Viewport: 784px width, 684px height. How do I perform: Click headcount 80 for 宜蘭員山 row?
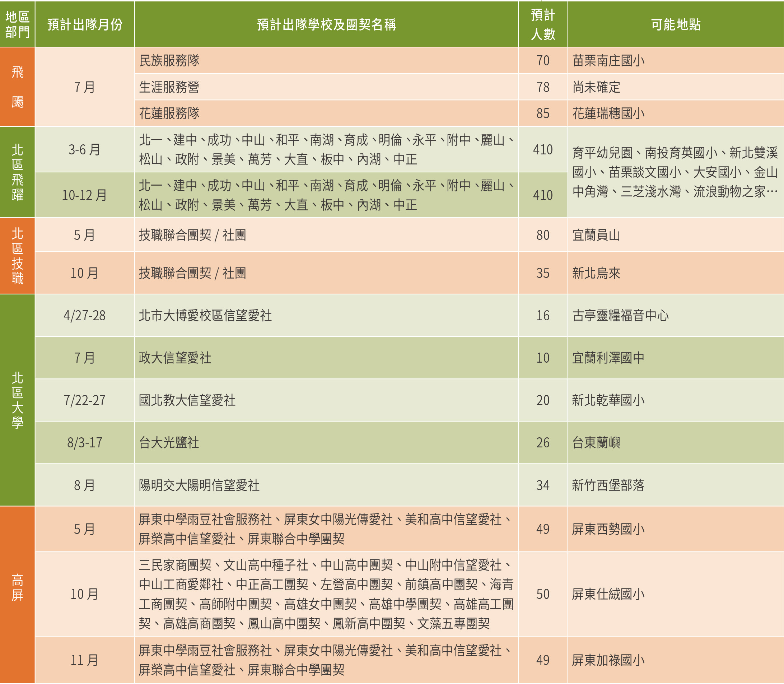[543, 235]
